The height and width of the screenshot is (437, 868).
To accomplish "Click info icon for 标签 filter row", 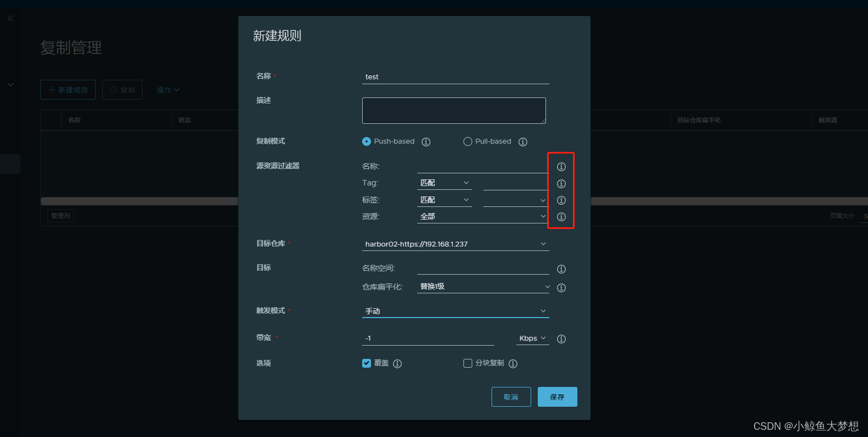I will tap(561, 200).
